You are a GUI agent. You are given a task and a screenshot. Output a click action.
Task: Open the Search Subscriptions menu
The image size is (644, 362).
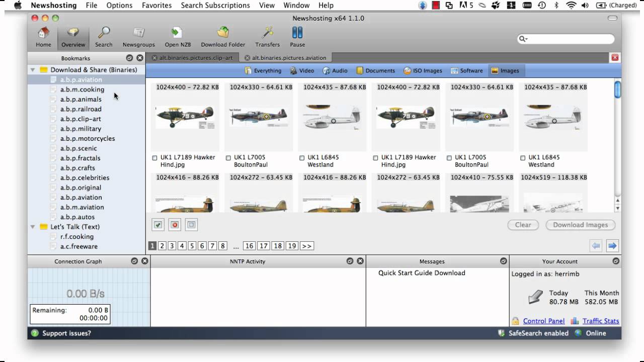coord(215,6)
